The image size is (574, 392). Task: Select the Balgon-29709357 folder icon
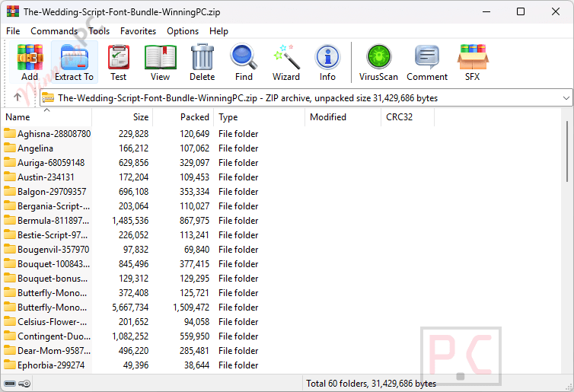click(x=10, y=191)
